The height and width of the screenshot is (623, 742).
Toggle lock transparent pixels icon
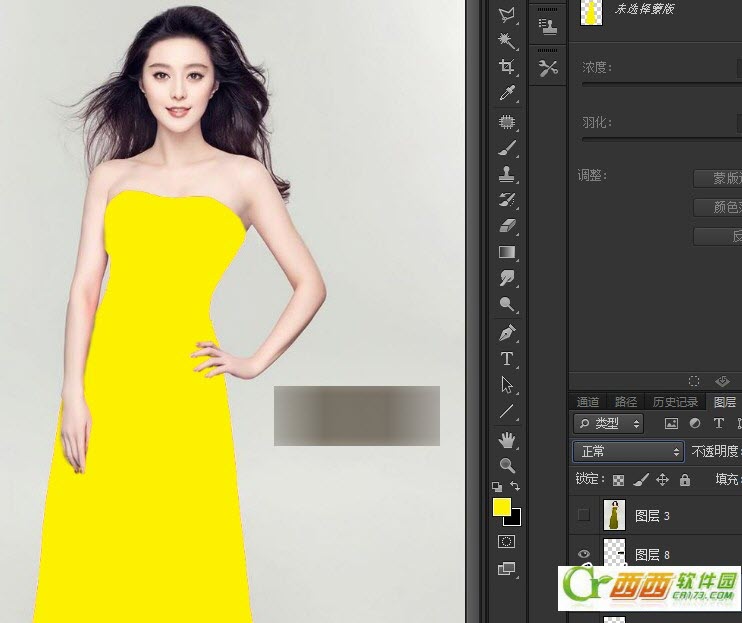619,480
